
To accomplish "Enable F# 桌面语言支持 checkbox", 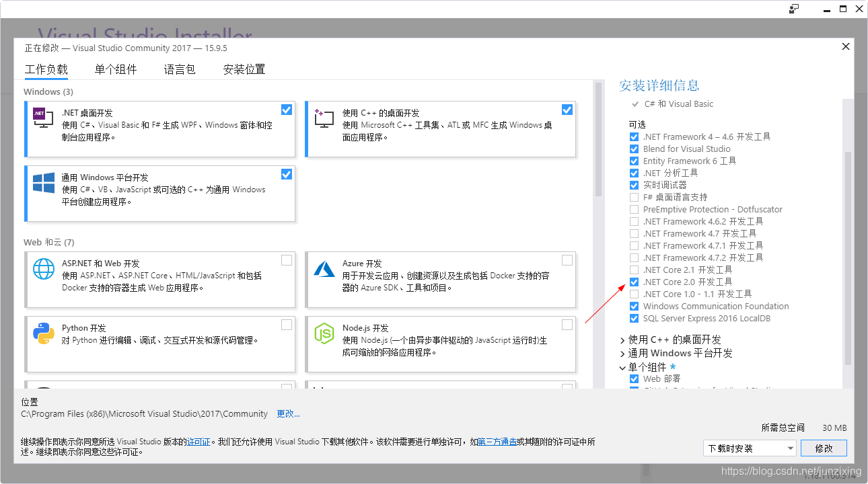I will click(x=634, y=197).
